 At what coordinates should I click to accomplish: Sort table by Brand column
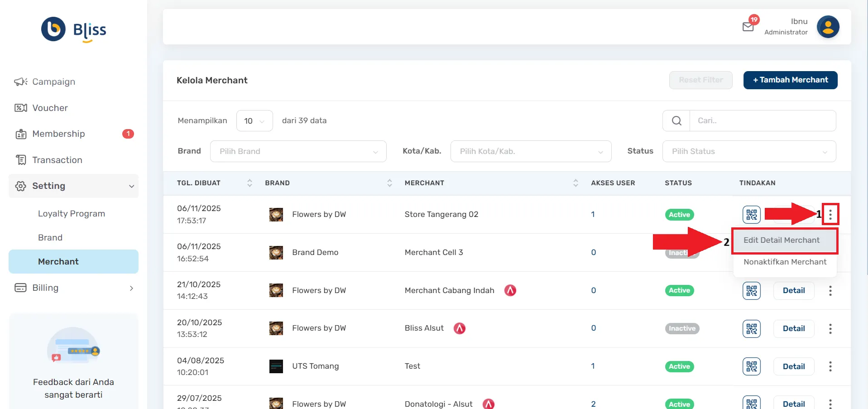coord(389,183)
